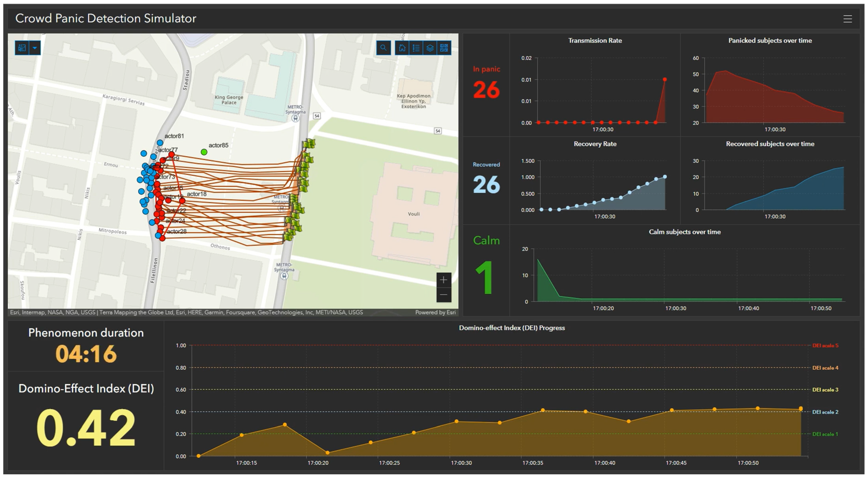
Task: Open the basemap gallery
Action: click(x=444, y=48)
